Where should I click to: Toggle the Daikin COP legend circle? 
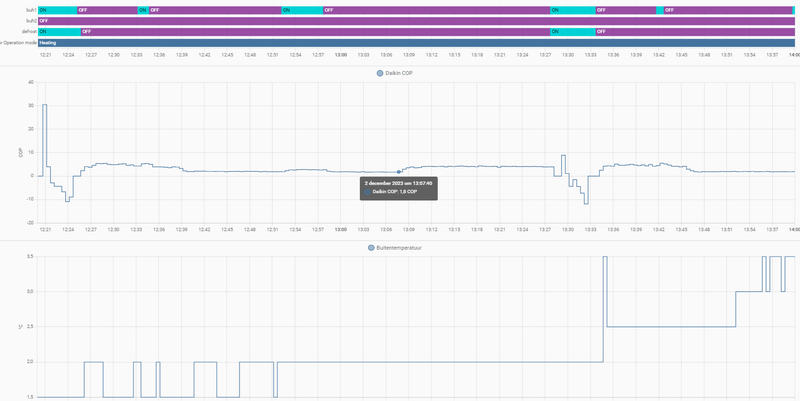380,73
